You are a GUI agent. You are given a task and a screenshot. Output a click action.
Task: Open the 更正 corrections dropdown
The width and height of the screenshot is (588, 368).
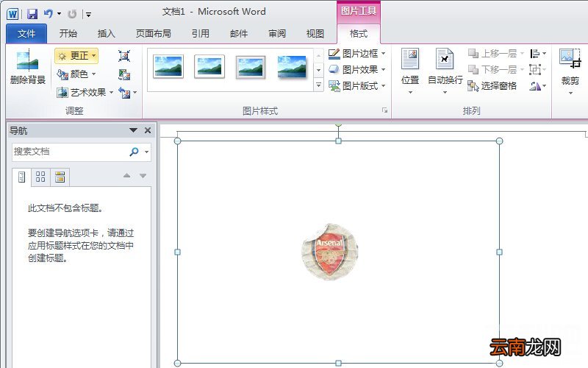coord(76,56)
